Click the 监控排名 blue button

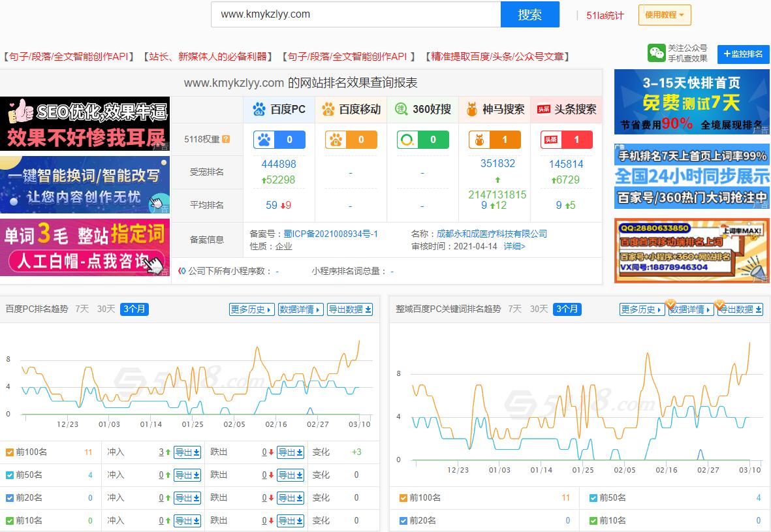point(743,54)
